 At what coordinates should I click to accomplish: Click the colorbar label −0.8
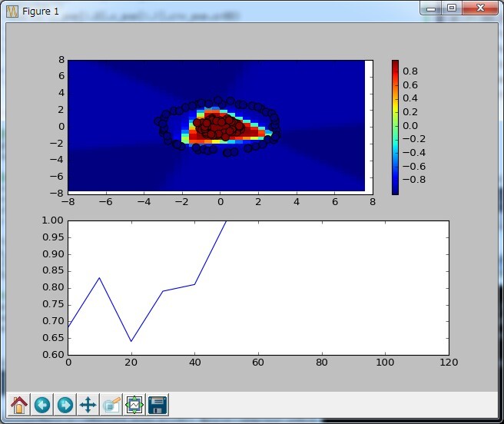(414, 180)
